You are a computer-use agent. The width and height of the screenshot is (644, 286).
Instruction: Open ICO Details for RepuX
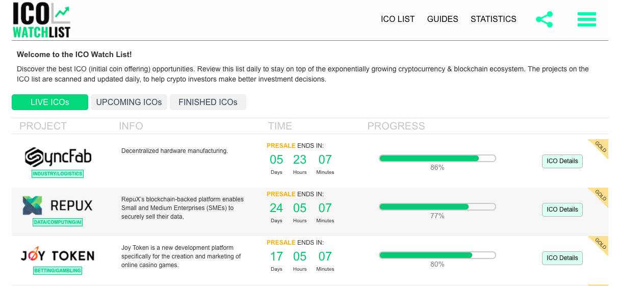(x=562, y=210)
